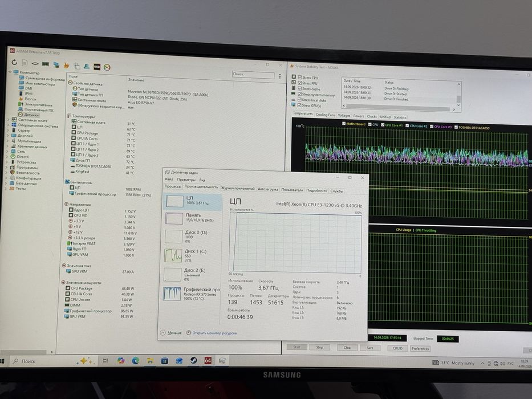Open the report icon in AIDA64 toolbar
532x399 pixels.
(25, 63)
